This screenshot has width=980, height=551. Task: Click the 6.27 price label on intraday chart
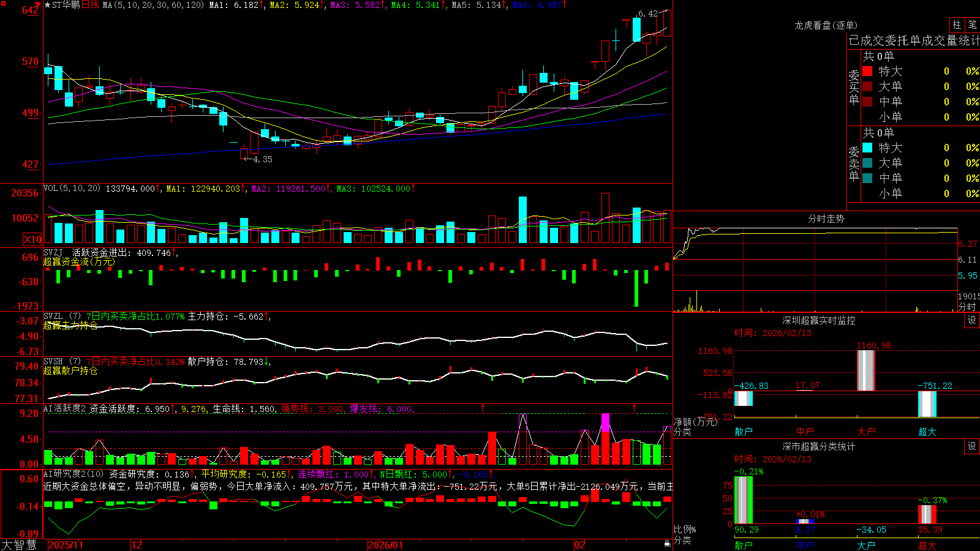968,244
